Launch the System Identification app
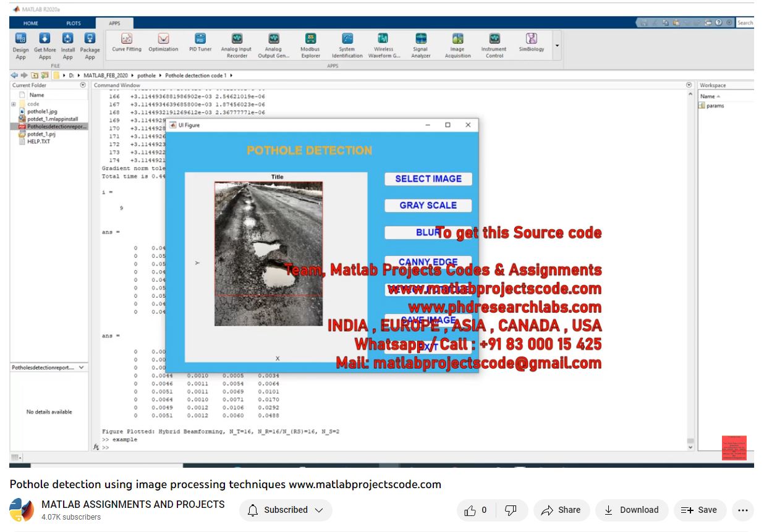 (347, 46)
